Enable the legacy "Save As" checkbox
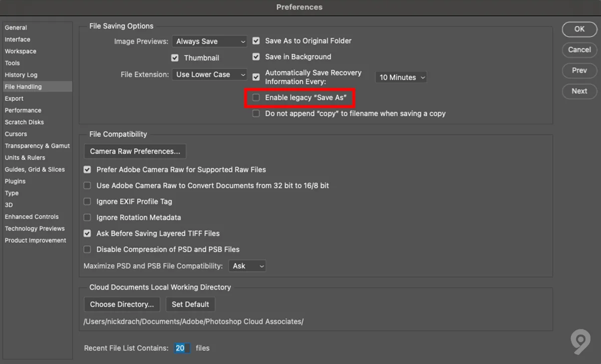Screen dimensions: 601x364 click(x=256, y=98)
